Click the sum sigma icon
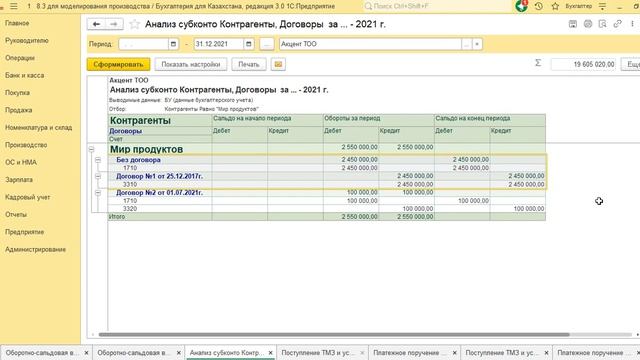Viewport: 640px width, 360px height. click(x=538, y=63)
